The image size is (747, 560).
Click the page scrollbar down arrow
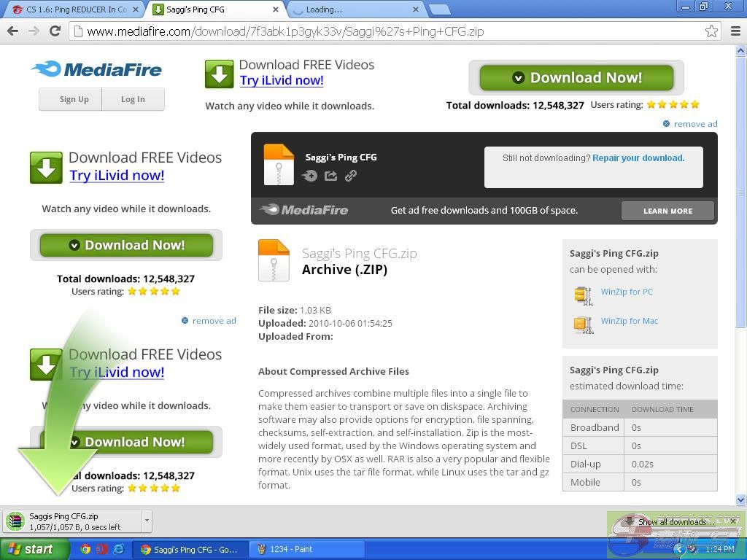click(740, 499)
